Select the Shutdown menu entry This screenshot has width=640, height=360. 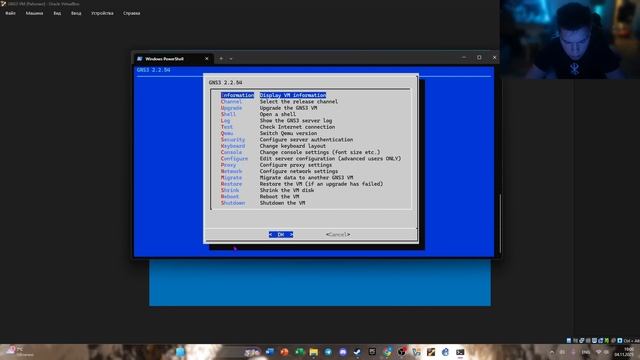(233, 203)
